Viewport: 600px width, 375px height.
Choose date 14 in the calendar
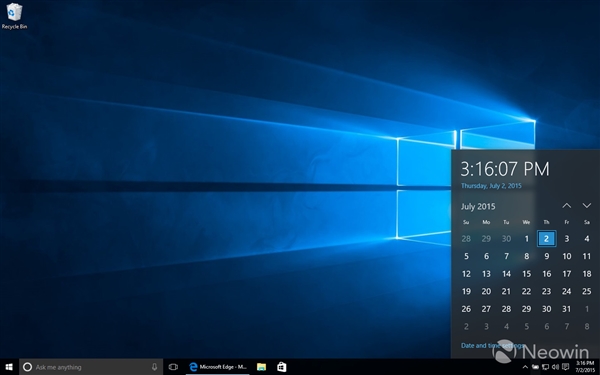[506, 274]
